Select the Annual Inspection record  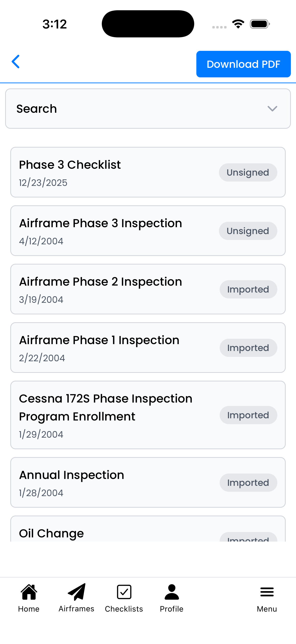click(112, 482)
